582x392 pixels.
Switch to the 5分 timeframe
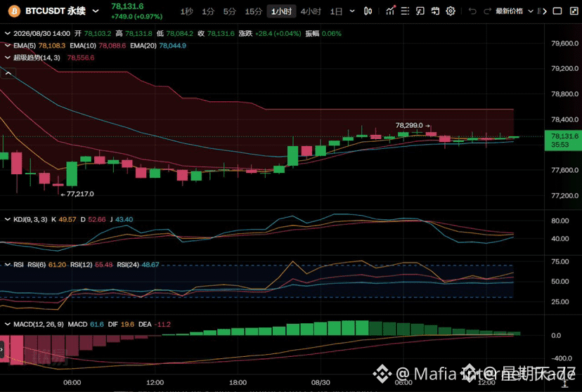(x=229, y=11)
